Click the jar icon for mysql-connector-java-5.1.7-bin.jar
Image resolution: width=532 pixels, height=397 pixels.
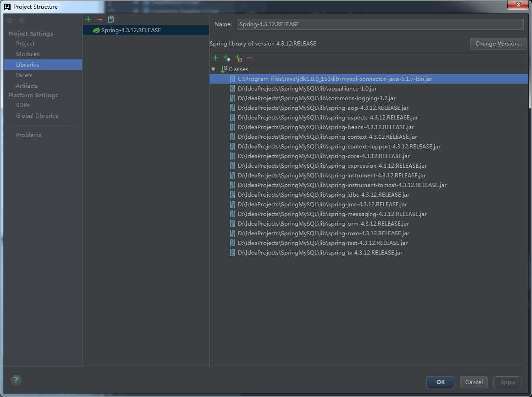tap(232, 79)
